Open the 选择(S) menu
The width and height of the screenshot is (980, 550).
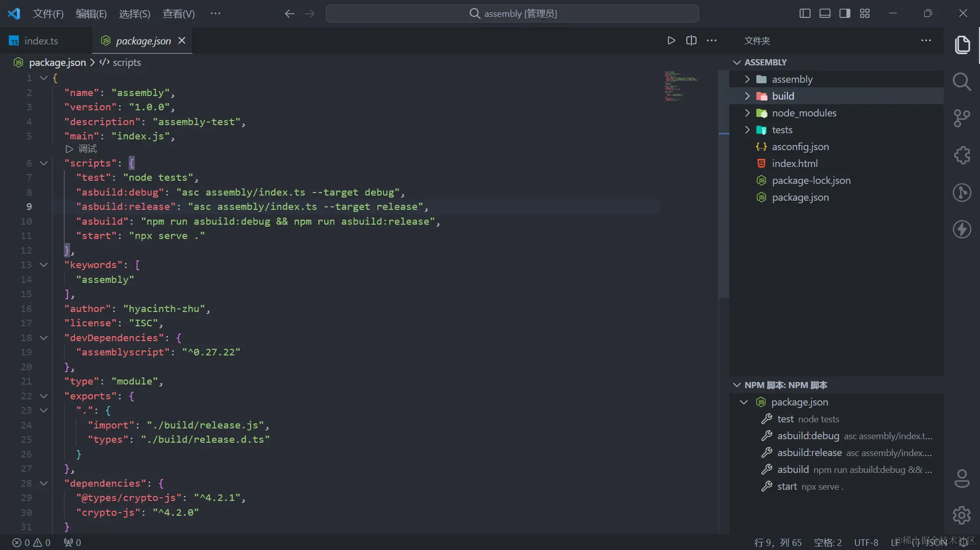tap(135, 14)
